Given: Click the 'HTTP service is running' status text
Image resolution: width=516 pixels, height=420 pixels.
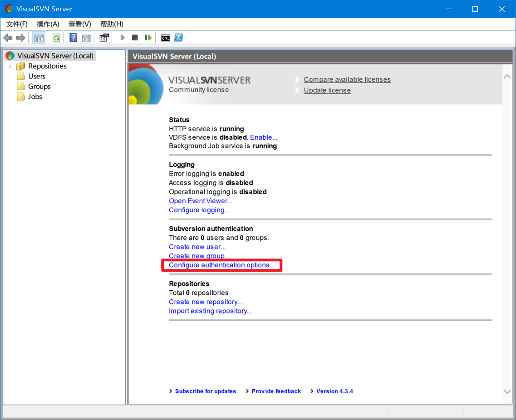Looking at the screenshot, I should pyautogui.click(x=206, y=129).
